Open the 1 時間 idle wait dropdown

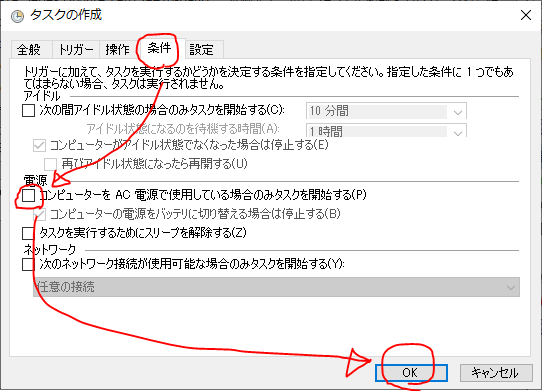[386, 130]
